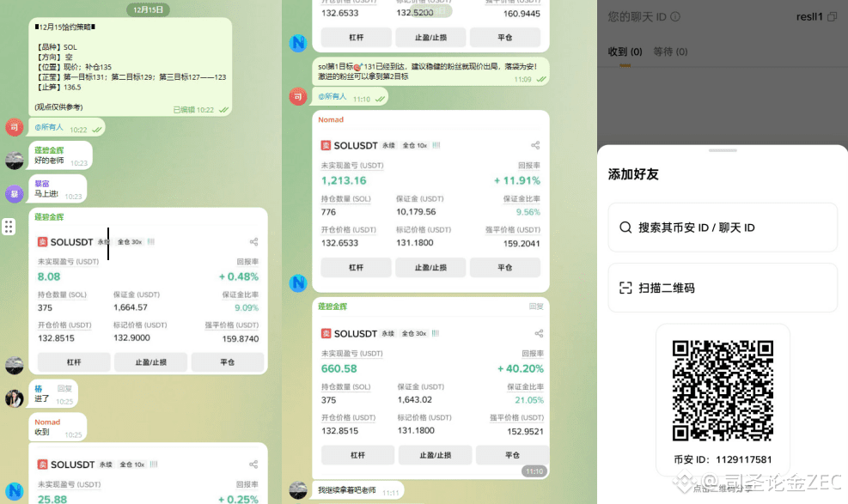Click the Binance ID QR code

[723, 391]
